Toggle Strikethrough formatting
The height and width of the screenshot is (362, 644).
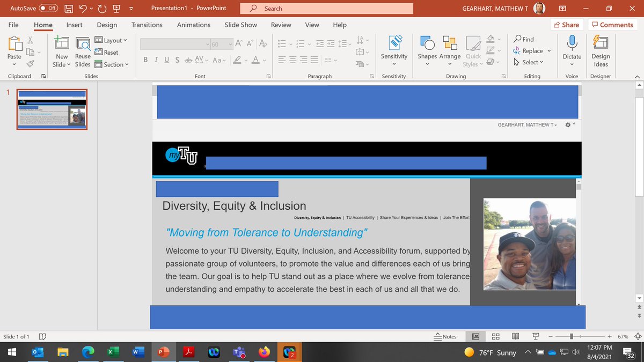click(188, 60)
